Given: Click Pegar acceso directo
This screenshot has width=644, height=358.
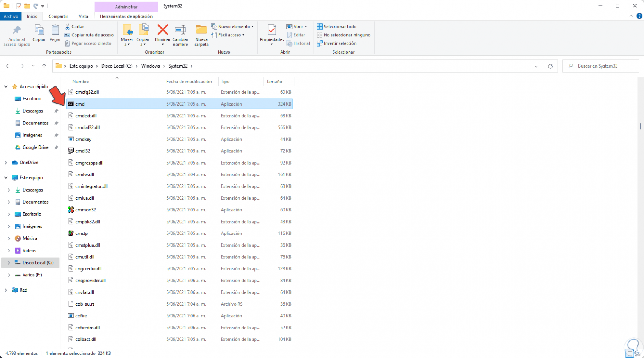Looking at the screenshot, I should pyautogui.click(x=88, y=43).
